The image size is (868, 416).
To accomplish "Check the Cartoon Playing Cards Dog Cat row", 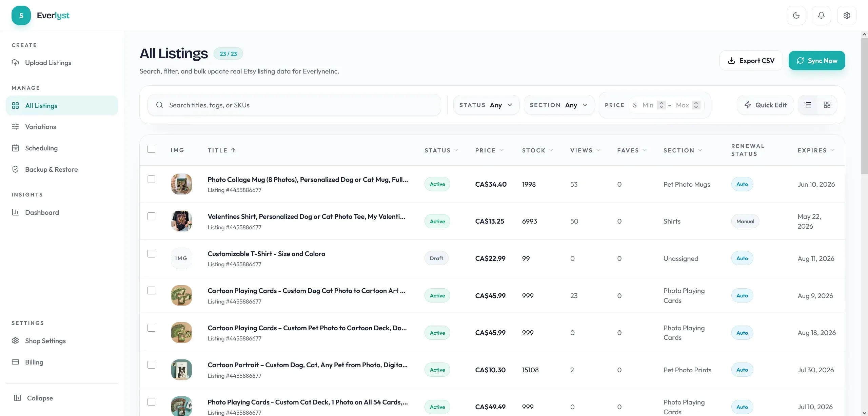I will pyautogui.click(x=151, y=291).
